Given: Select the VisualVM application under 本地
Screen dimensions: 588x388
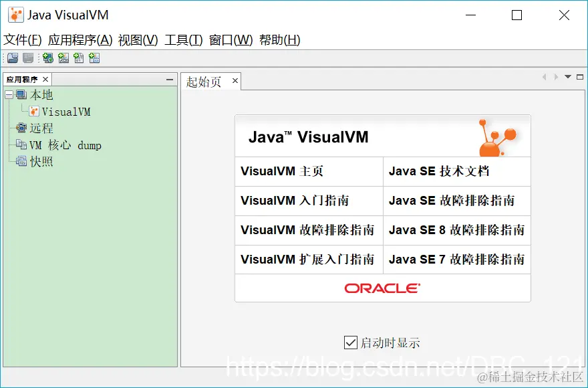Looking at the screenshot, I should point(66,112).
